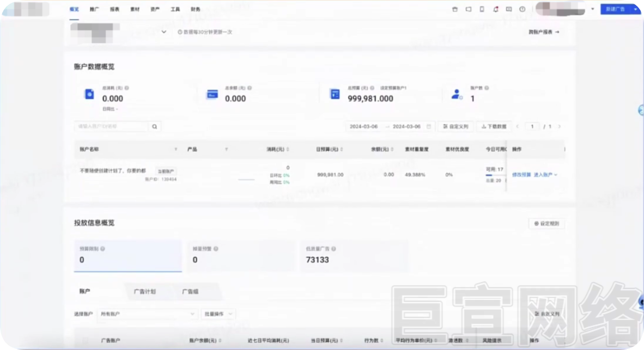Image resolution: width=644 pixels, height=350 pixels.
Task: Click the blue 总预算 calculator icon
Action: click(x=335, y=94)
